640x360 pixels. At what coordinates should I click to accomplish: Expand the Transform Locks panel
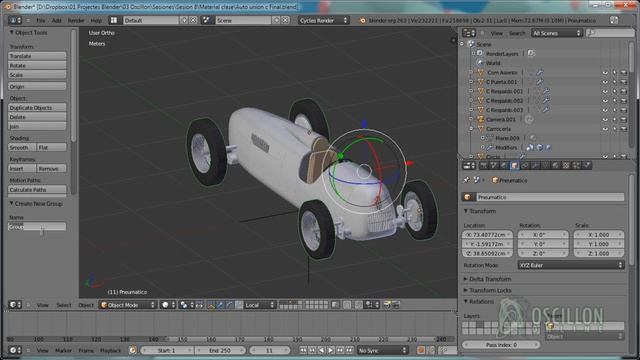coord(487,290)
